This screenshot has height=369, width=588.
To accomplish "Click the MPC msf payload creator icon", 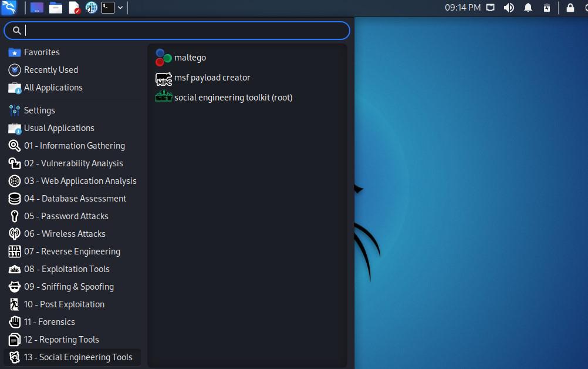I will tap(164, 79).
